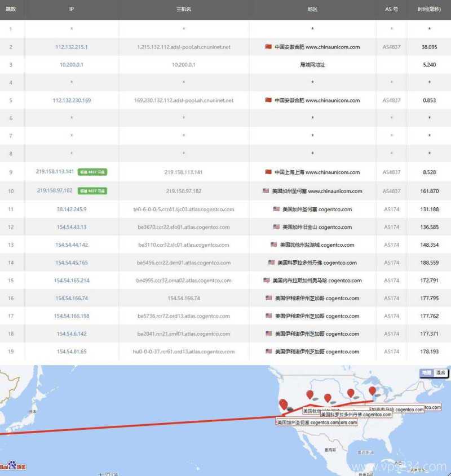Screen dimensions: 451x476
Task: Click the US flag in hop 11 row
Action: click(x=276, y=209)
